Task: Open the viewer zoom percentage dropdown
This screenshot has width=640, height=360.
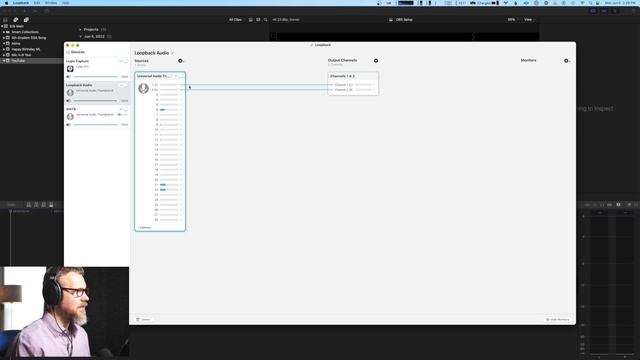Action: click(512, 20)
